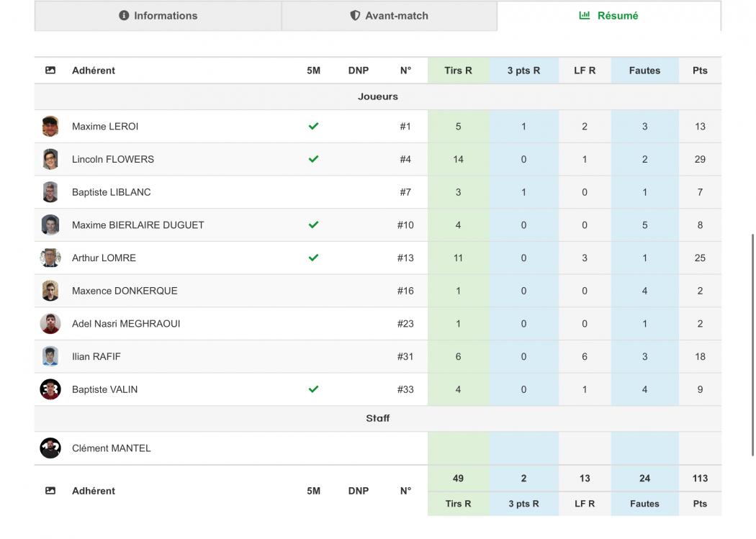
Task: Open Ilian RAFIF's player name
Action: tap(96, 356)
